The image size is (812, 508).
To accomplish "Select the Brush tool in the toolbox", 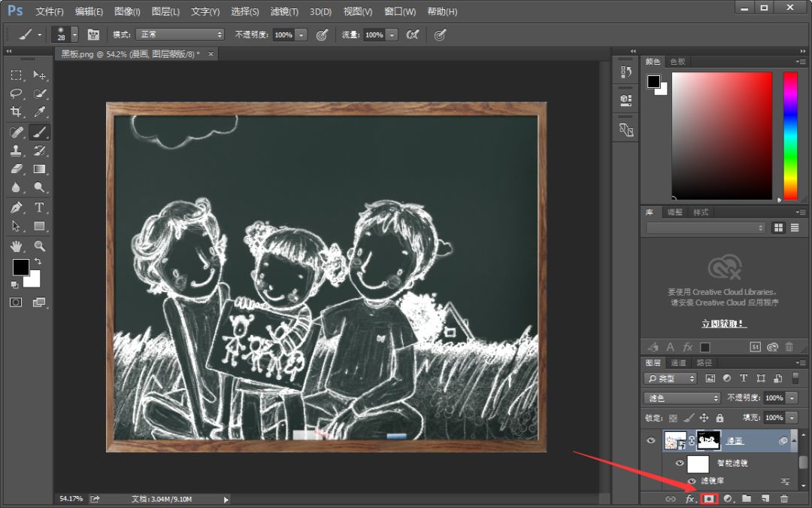I will click(x=39, y=132).
